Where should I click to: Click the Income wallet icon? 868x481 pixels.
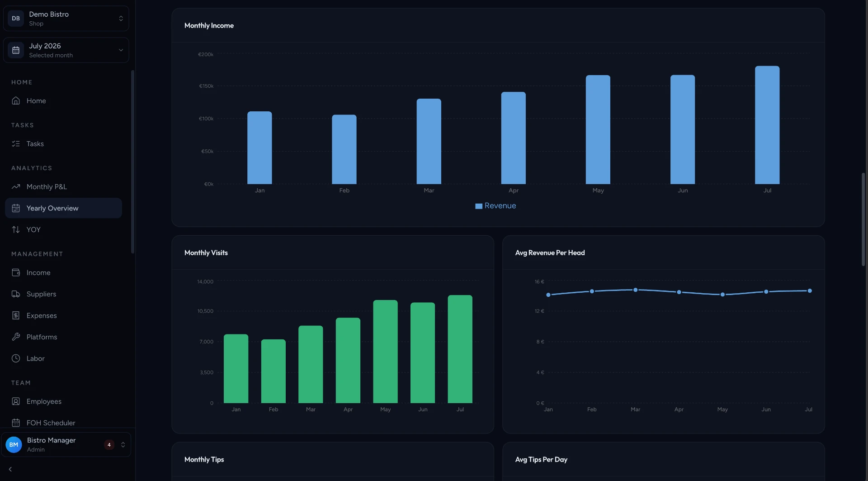point(16,272)
